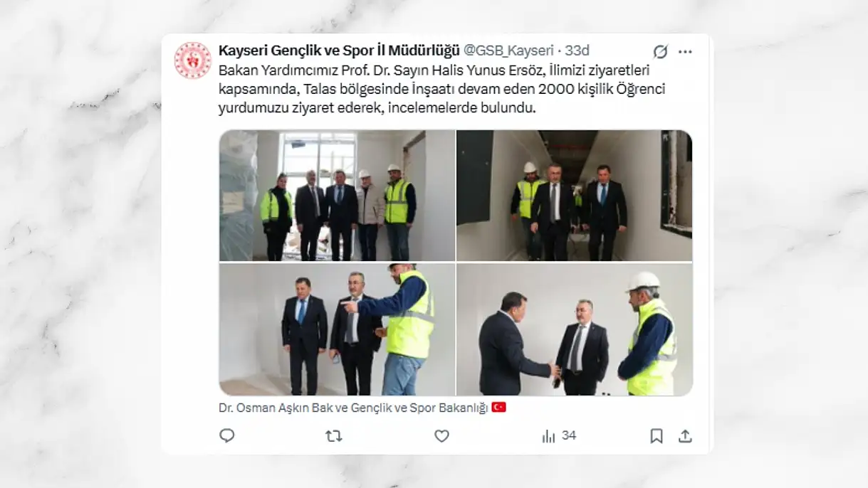Viewport: 868px width, 488px height.
Task: Open the photo of the two men shaking hands
Action: [574, 329]
